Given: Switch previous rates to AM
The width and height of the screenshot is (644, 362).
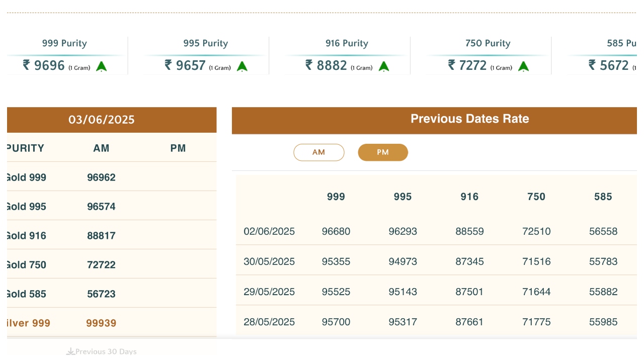Looking at the screenshot, I should coord(318,152).
